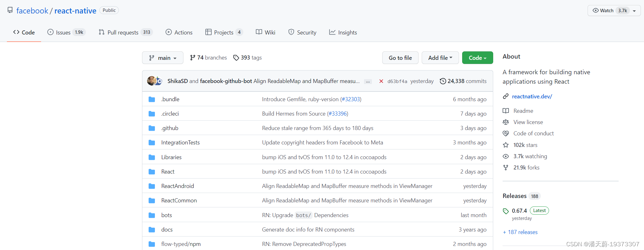This screenshot has width=644, height=250.
Task: Switch to the Code tab
Action: 24,32
